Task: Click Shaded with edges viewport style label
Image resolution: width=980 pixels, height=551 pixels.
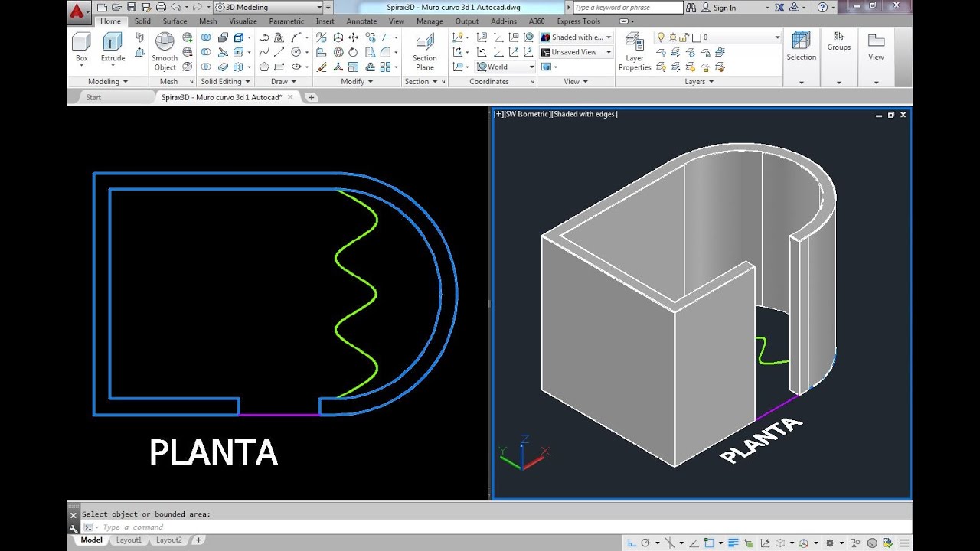Action: coord(584,114)
